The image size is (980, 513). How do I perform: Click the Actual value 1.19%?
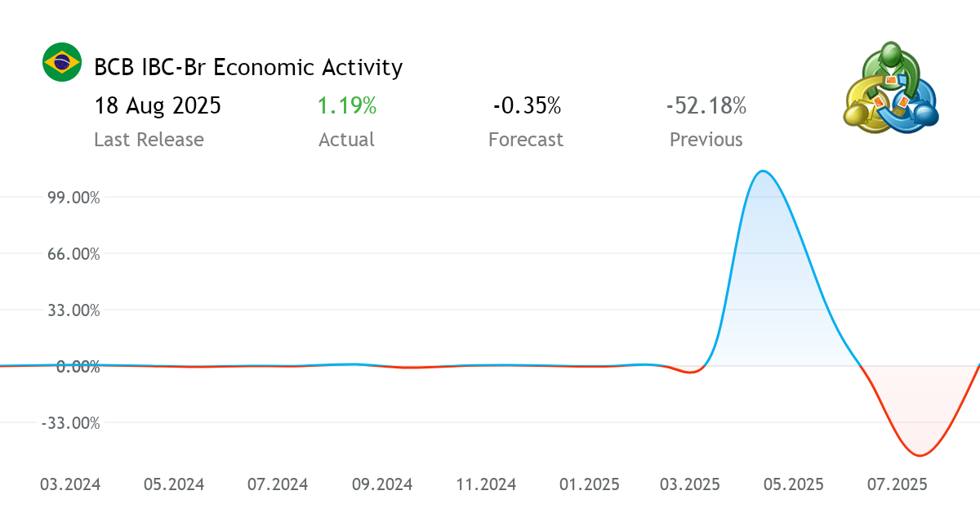(347, 106)
